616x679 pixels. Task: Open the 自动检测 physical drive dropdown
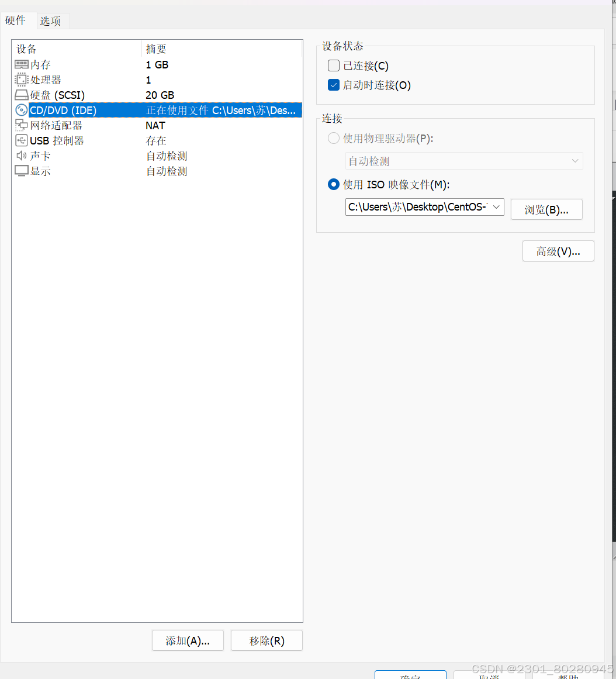464,161
